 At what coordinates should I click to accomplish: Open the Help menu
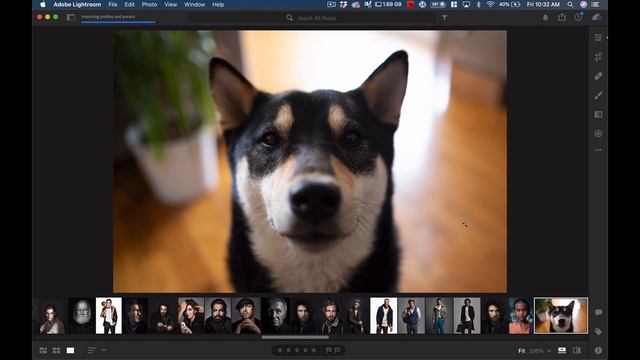(x=218, y=4)
